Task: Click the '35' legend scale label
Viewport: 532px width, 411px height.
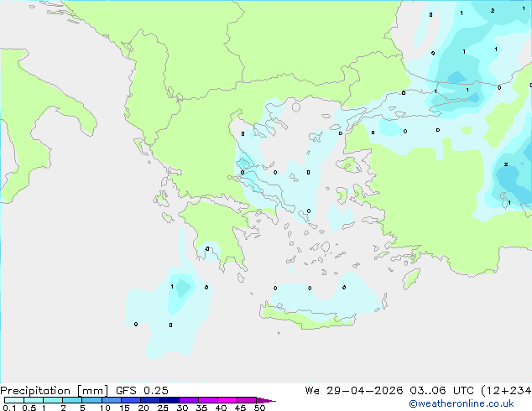Action: (x=201, y=408)
